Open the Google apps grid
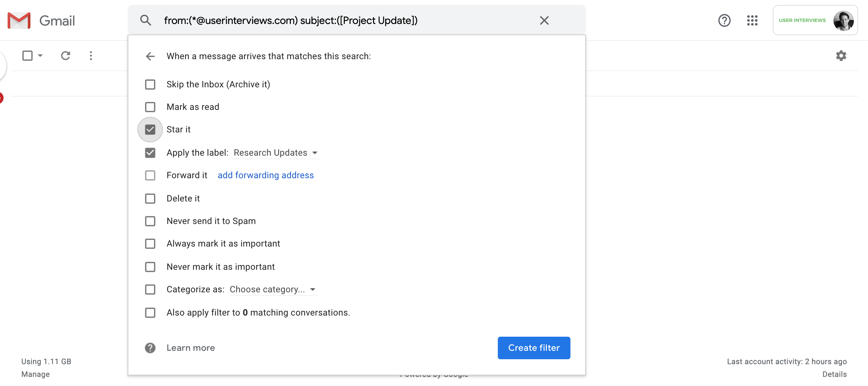The width and height of the screenshot is (868, 386). (x=752, y=20)
